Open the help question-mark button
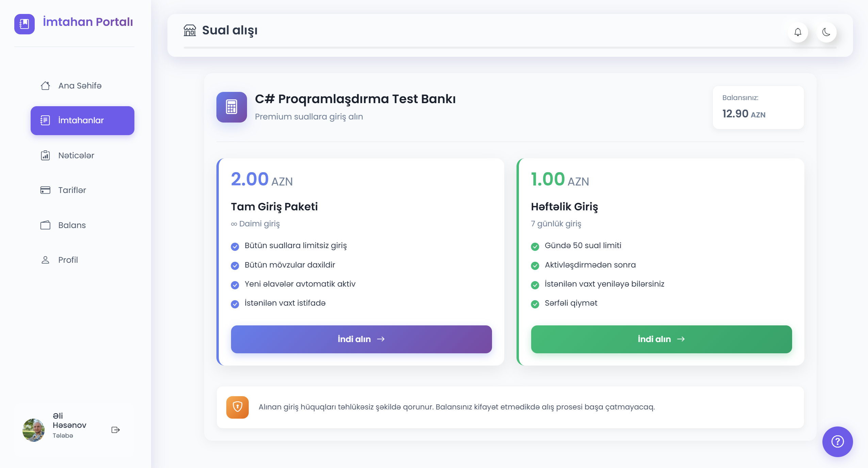This screenshot has width=868, height=468. tap(837, 441)
